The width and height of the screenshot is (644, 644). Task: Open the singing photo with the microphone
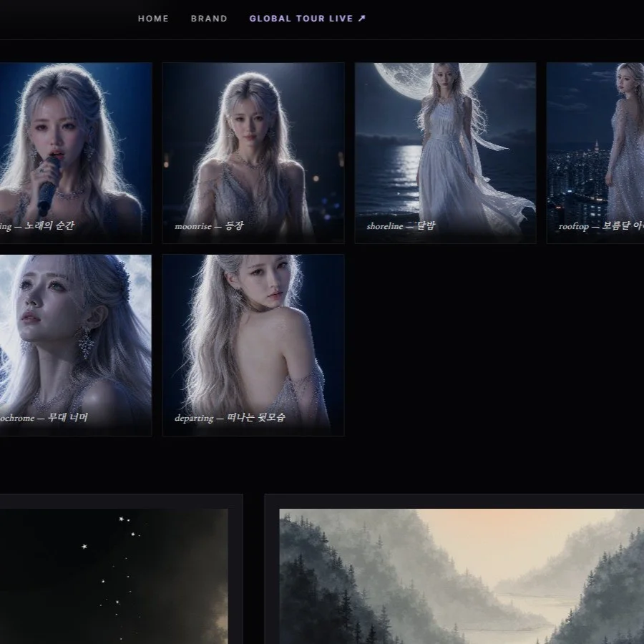(x=76, y=153)
